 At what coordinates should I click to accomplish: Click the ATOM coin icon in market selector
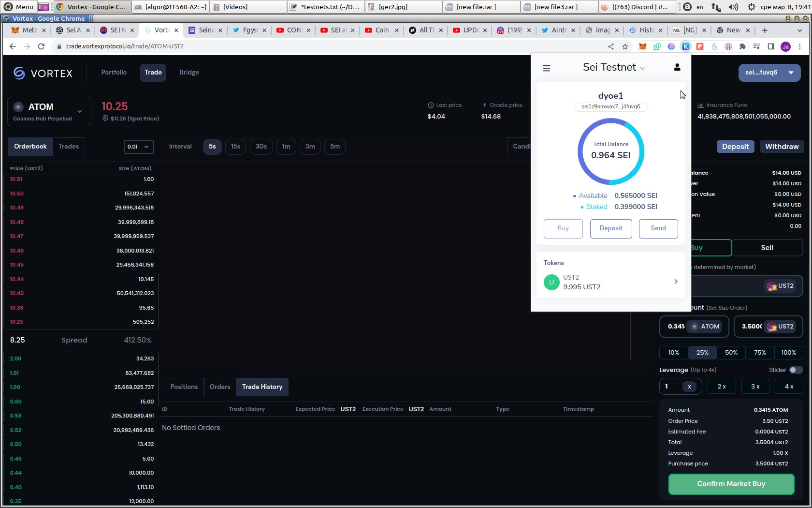coord(18,107)
